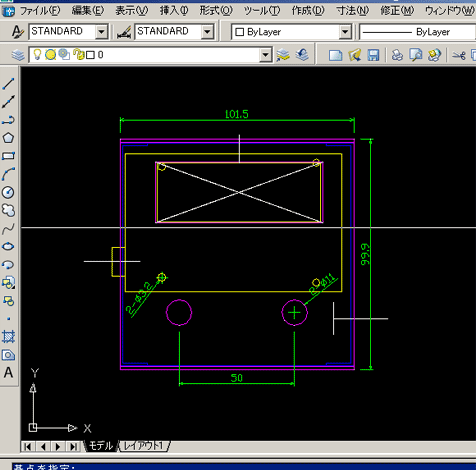The height and width of the screenshot is (470, 476).
Task: Pick the Revision Cloud tool
Action: pyautogui.click(x=8, y=210)
